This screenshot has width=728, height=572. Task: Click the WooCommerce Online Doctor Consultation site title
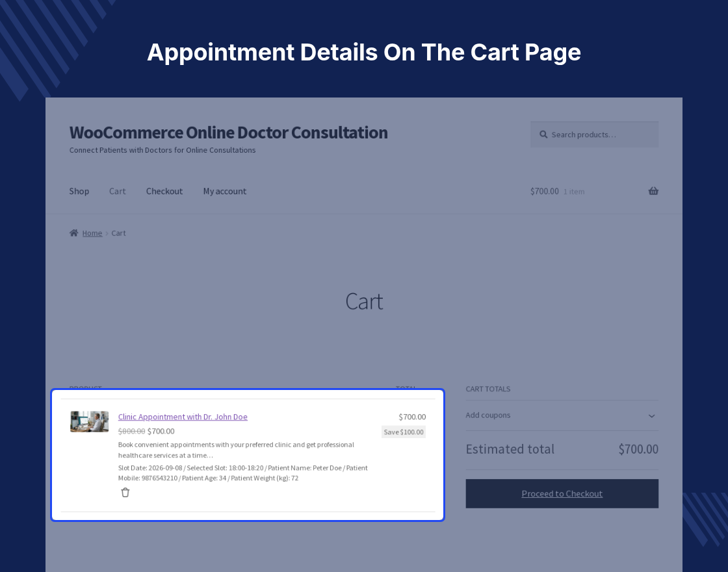[x=228, y=133]
